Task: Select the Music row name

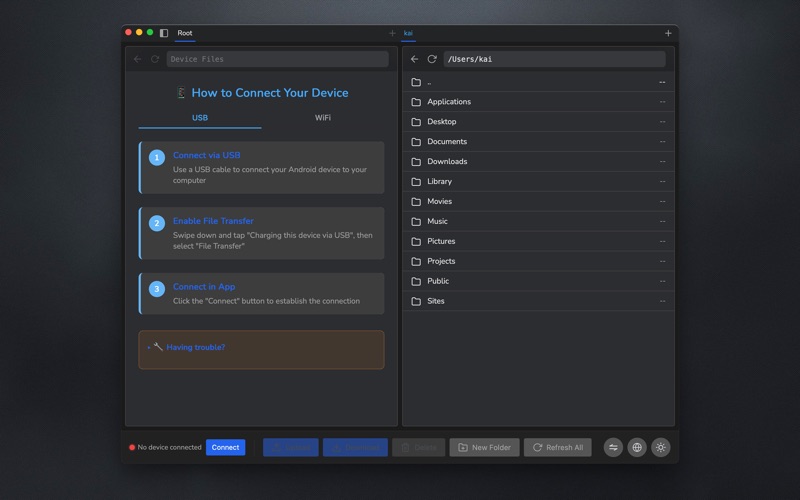Action: pyautogui.click(x=437, y=221)
